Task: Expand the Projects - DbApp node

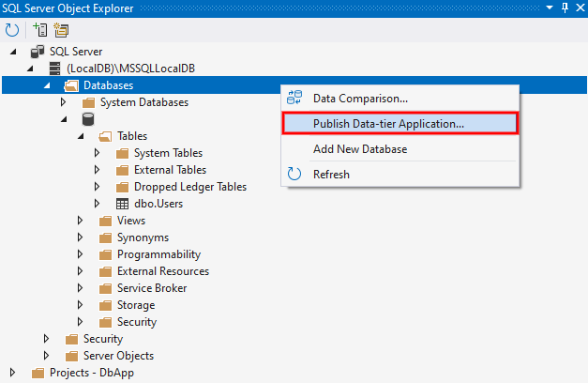Action: click(12, 373)
